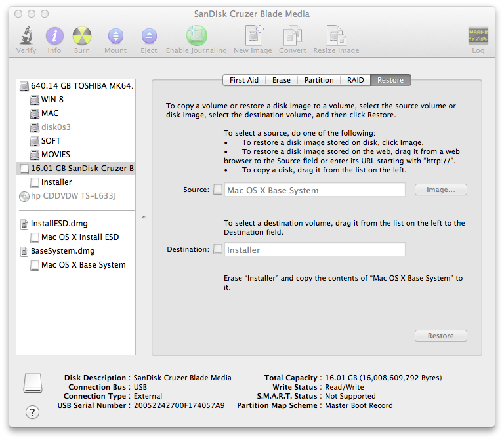Click the Connection Type External value
This screenshot has height=440, width=504.
pos(148,396)
